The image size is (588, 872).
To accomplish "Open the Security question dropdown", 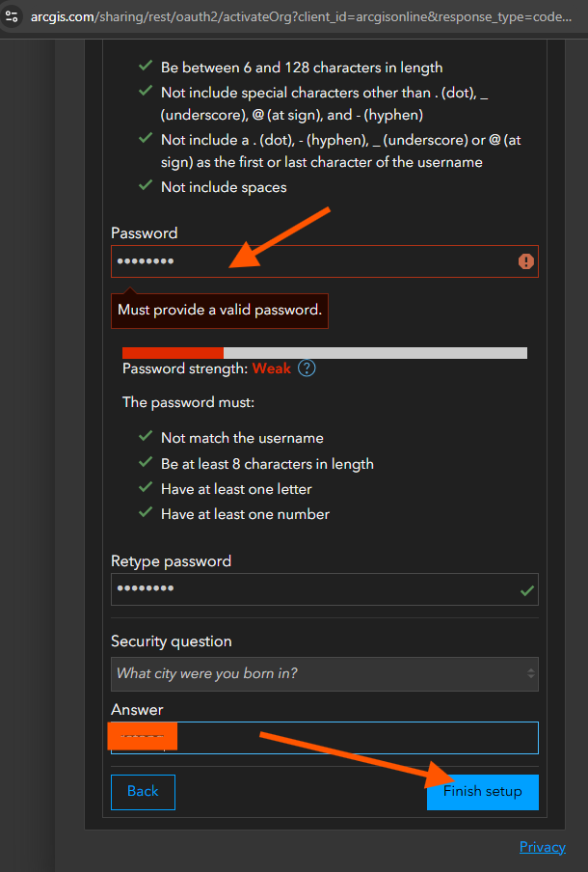I will click(325, 674).
